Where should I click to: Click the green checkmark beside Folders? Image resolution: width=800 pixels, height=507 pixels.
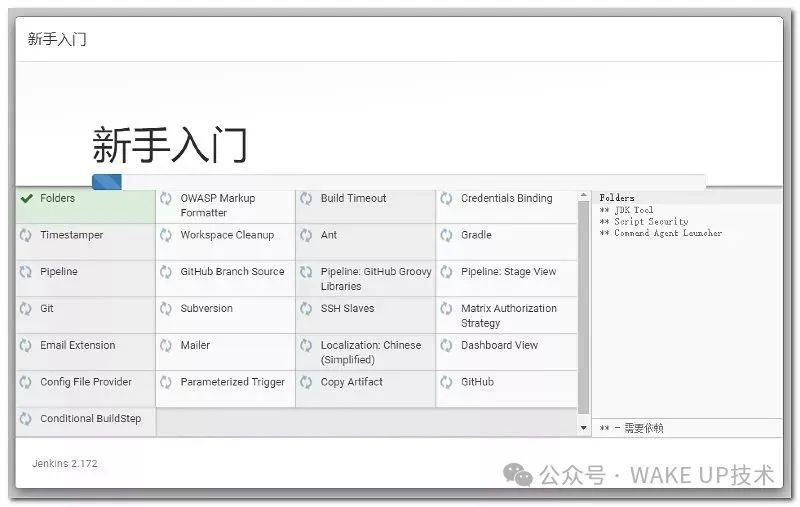(x=26, y=198)
